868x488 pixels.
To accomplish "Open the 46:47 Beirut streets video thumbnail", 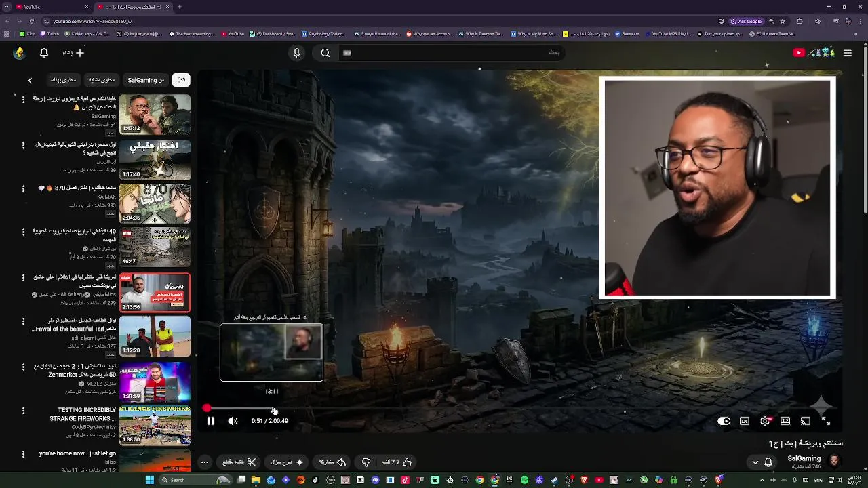I will point(155,248).
